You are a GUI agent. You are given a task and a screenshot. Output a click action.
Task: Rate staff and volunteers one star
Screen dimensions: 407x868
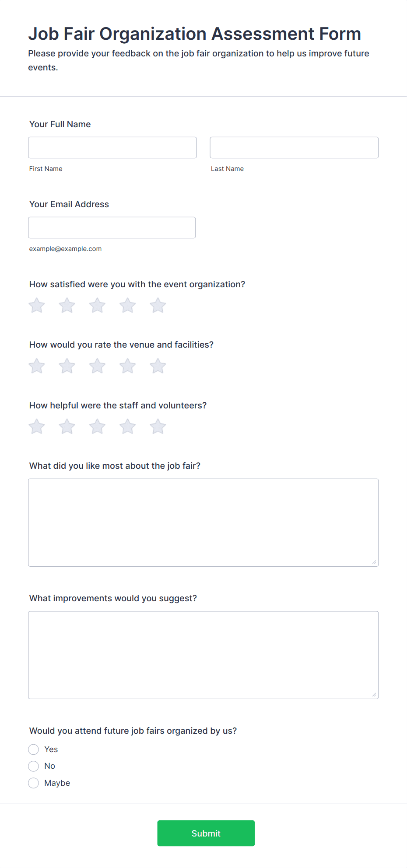click(x=37, y=426)
